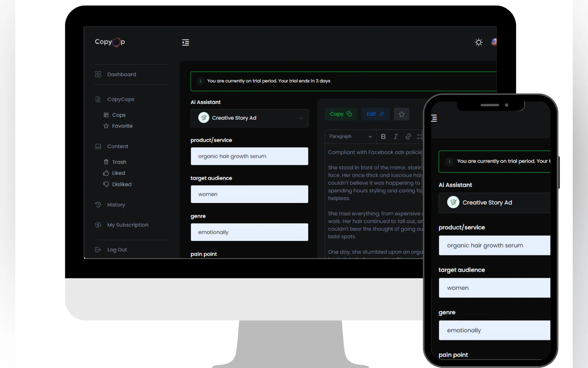Click Log Out in sidebar
This screenshot has width=588, height=368.
(x=117, y=250)
